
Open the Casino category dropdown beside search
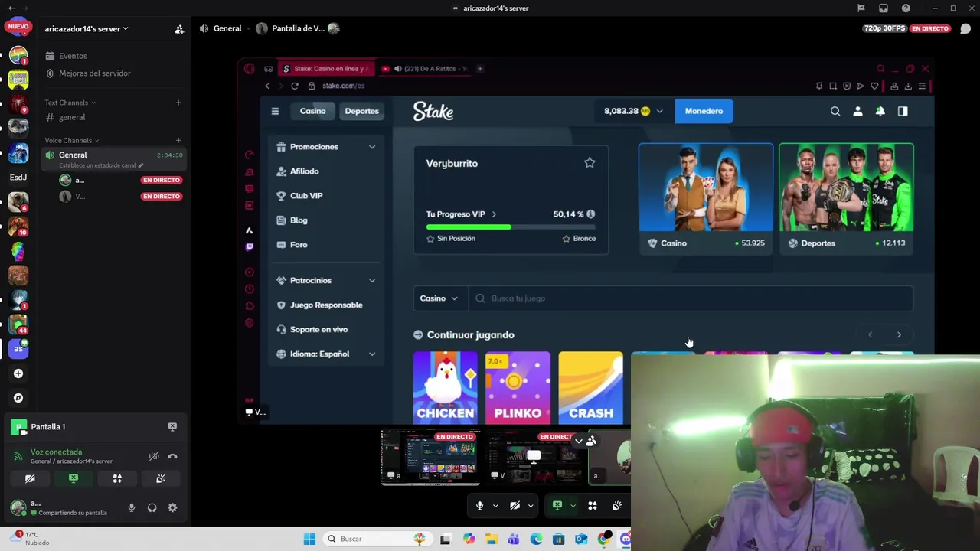click(439, 298)
